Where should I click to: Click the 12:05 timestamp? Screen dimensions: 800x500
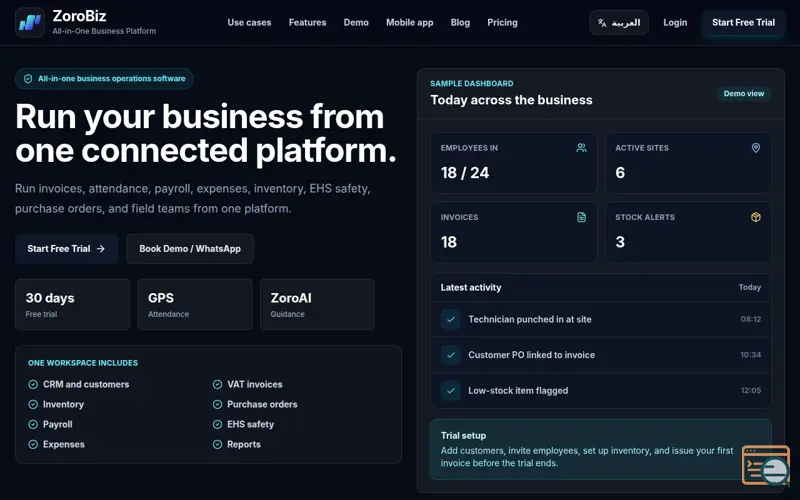pyautogui.click(x=751, y=391)
